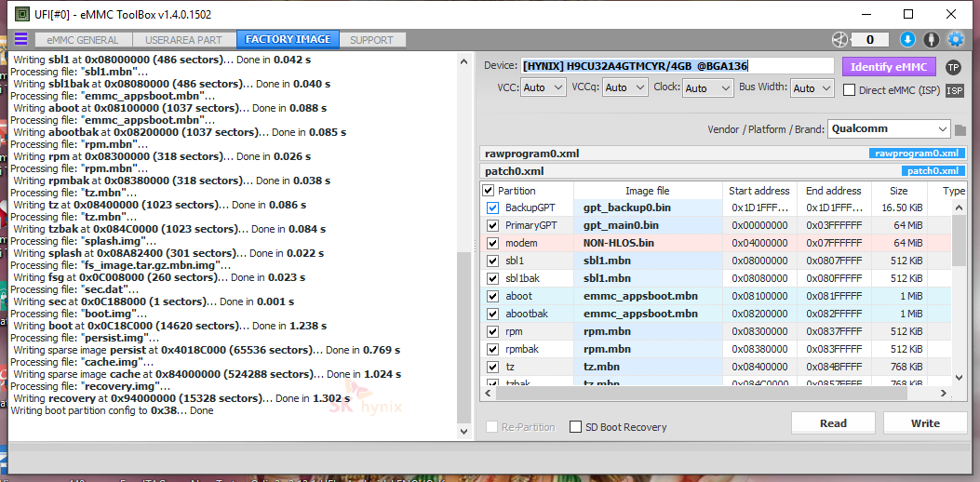Click the TP test point icon
Image resolution: width=980 pixels, height=482 pixels.
click(x=953, y=67)
